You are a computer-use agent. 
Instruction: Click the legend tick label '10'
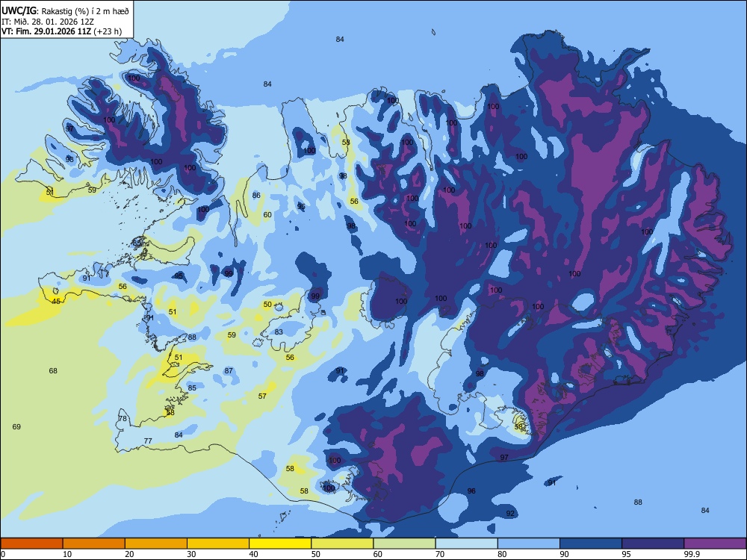[67, 554]
